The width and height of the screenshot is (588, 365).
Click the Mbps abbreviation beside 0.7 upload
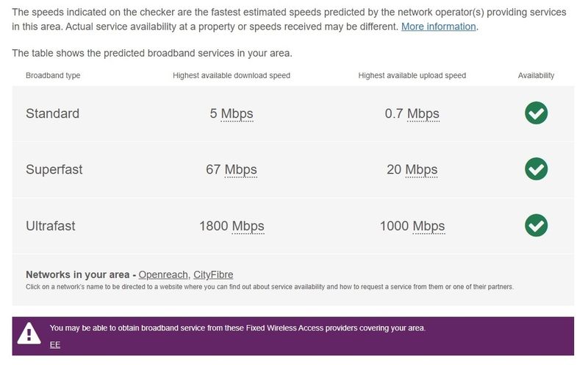tap(423, 114)
